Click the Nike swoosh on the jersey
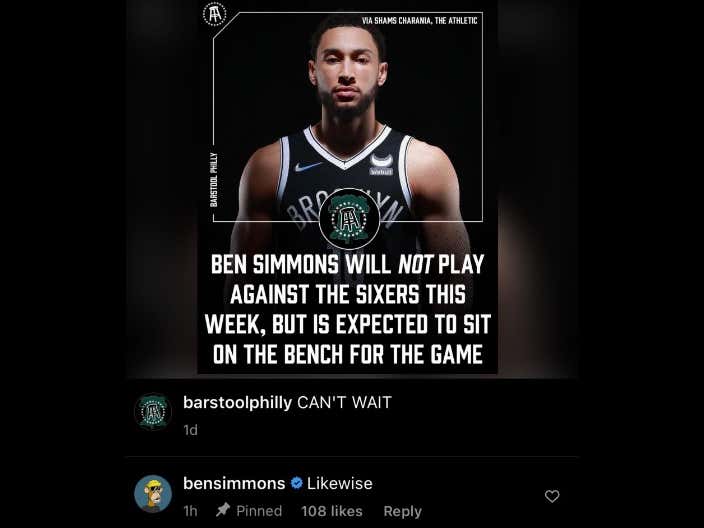 [x=307, y=167]
